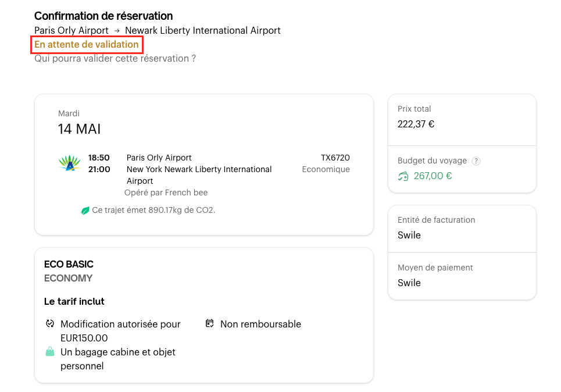The image size is (561, 392).
Task: Click the modification icon beside Modification autorisée
Action: click(x=50, y=324)
